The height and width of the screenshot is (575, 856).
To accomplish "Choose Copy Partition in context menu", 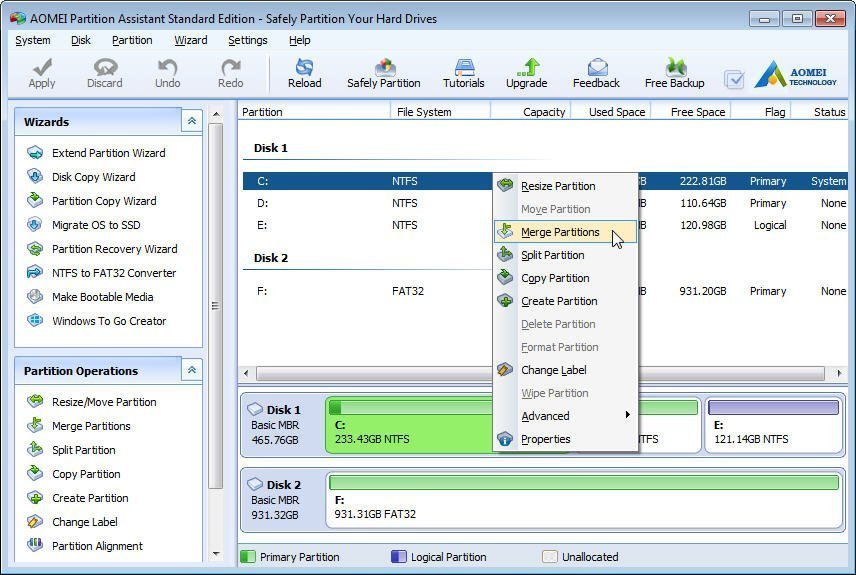I will point(565,278).
